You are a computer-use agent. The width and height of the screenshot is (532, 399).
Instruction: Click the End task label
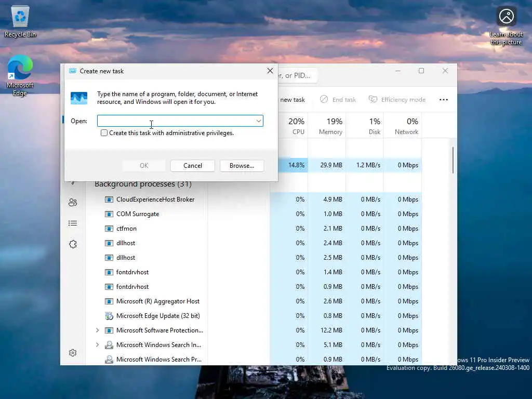344,100
